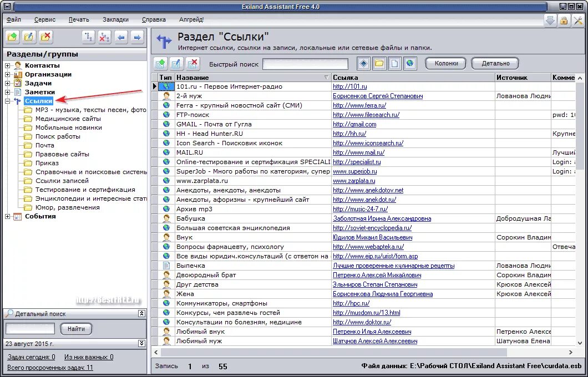Click the Ссылка column header
Image resolution: width=588 pixels, height=377 pixels.
(x=413, y=78)
